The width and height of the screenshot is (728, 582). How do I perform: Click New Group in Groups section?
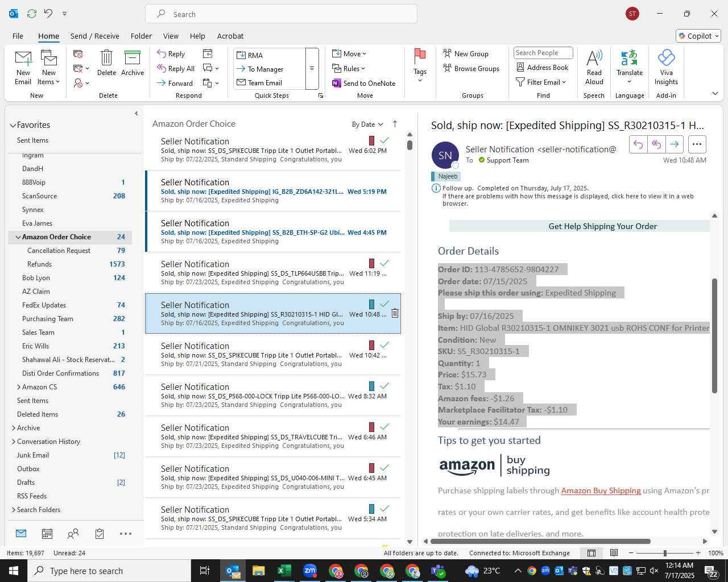click(x=466, y=53)
